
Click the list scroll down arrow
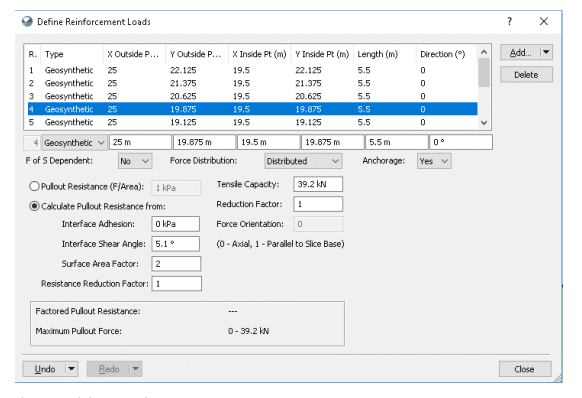pyautogui.click(x=484, y=123)
